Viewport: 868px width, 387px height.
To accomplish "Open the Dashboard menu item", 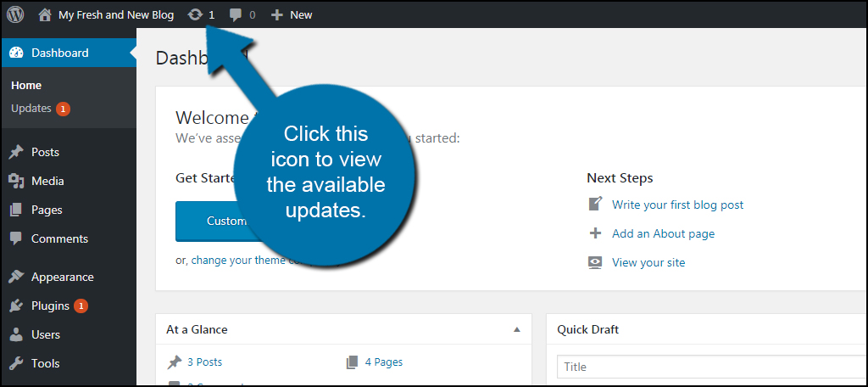I will 59,53.
